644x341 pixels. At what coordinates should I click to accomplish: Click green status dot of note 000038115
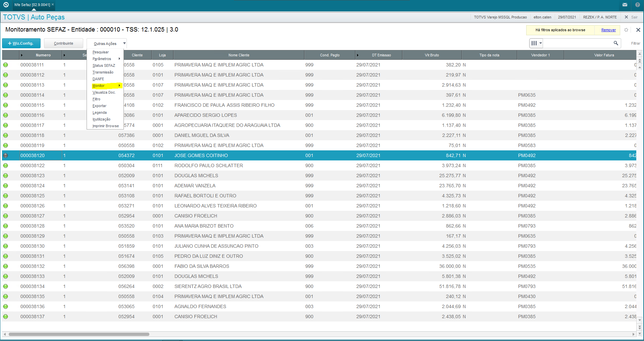click(6, 105)
